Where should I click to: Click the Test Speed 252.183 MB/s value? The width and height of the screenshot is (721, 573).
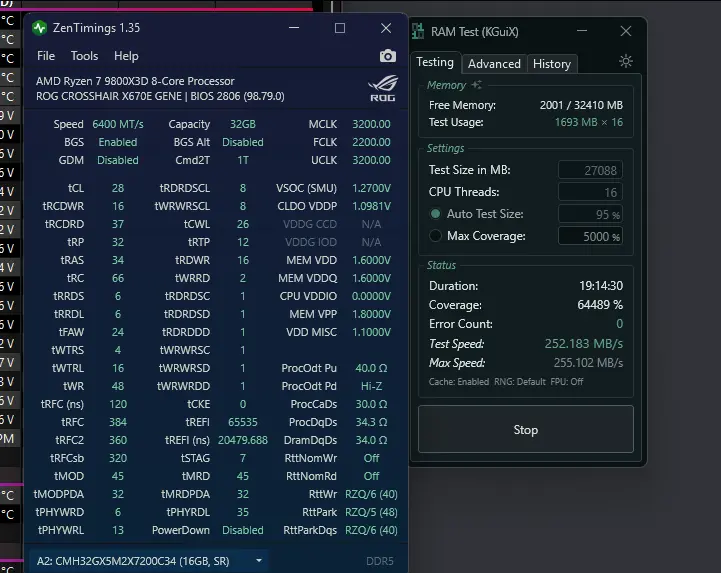(x=584, y=344)
